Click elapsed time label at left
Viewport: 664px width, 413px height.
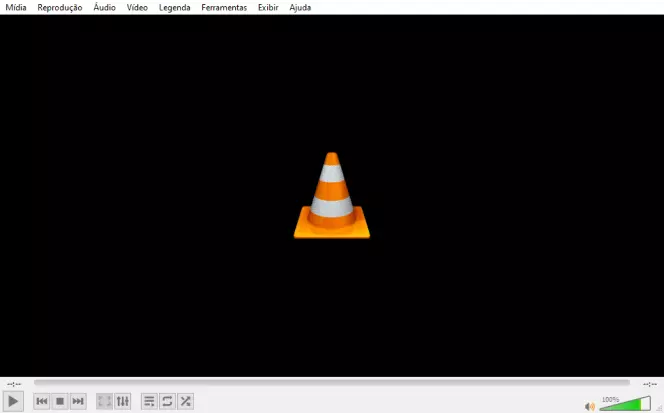point(14,384)
